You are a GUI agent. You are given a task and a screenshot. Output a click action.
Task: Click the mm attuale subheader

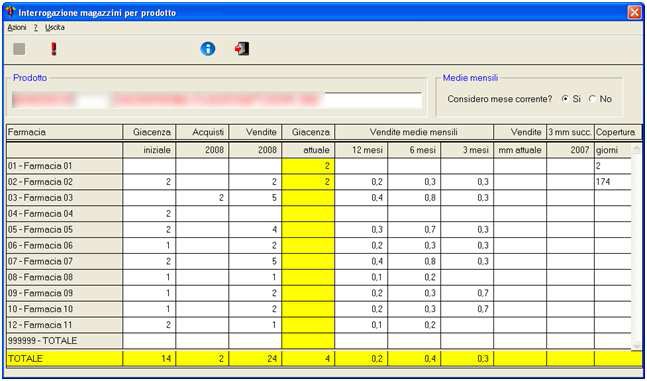pos(520,150)
